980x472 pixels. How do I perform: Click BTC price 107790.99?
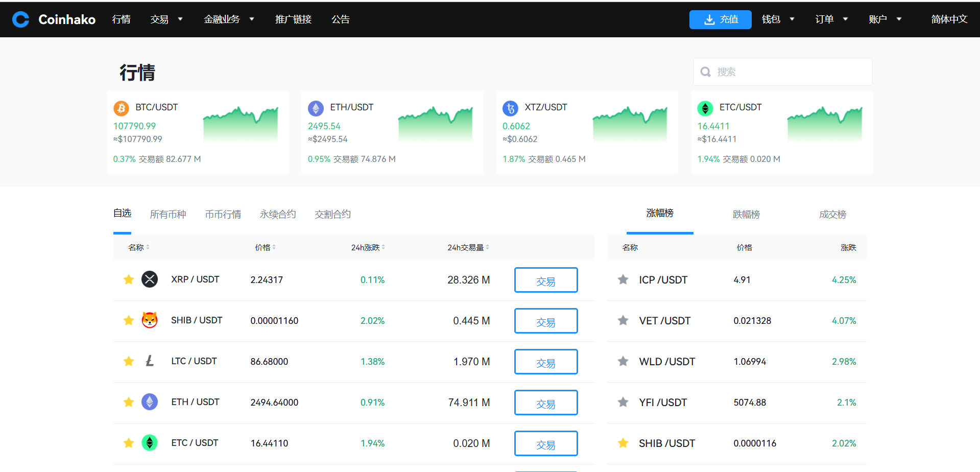click(134, 126)
